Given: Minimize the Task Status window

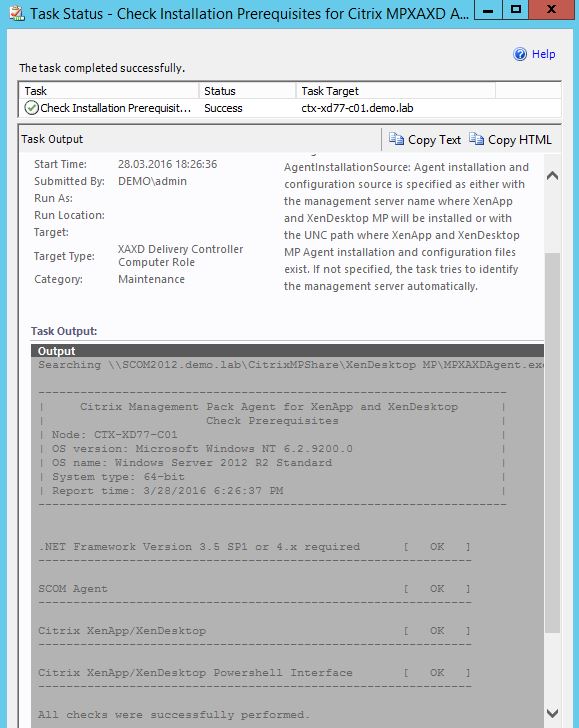Looking at the screenshot, I should [x=488, y=9].
